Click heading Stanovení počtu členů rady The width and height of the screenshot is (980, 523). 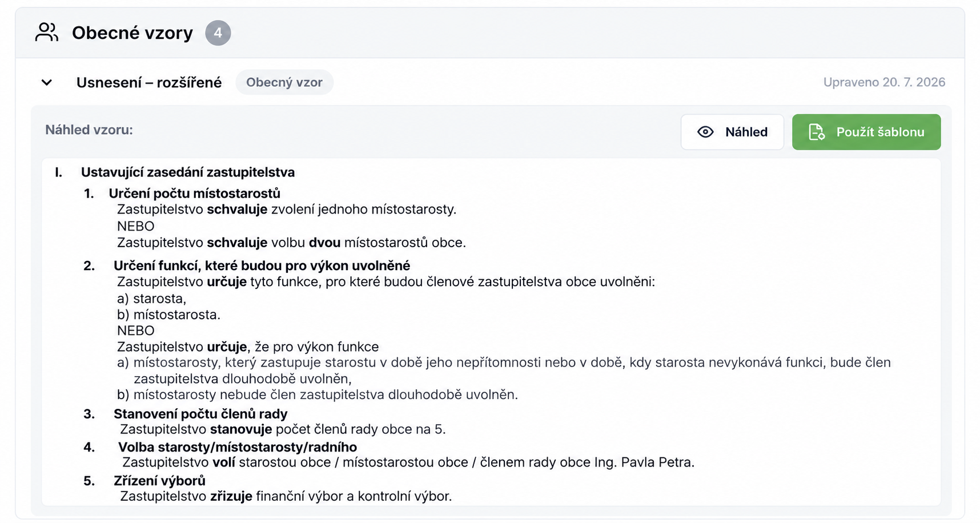[200, 414]
